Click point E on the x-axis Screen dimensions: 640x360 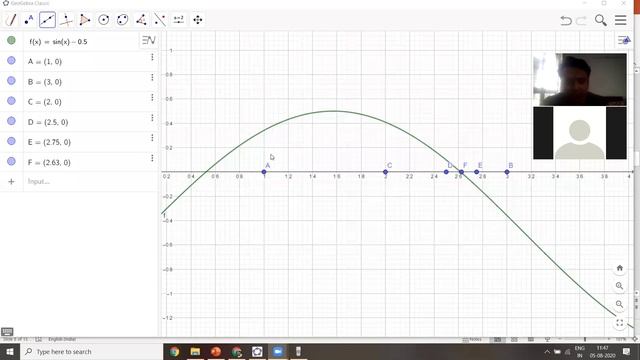pyautogui.click(x=476, y=172)
